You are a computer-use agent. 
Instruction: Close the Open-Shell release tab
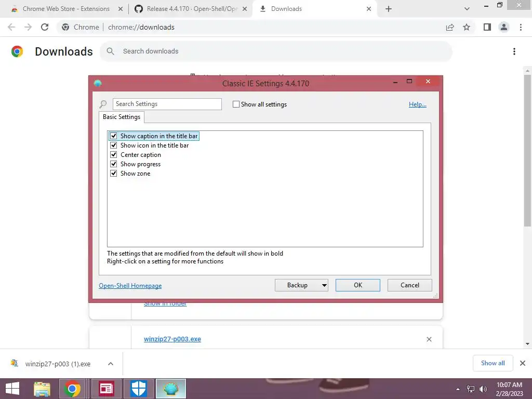(245, 9)
